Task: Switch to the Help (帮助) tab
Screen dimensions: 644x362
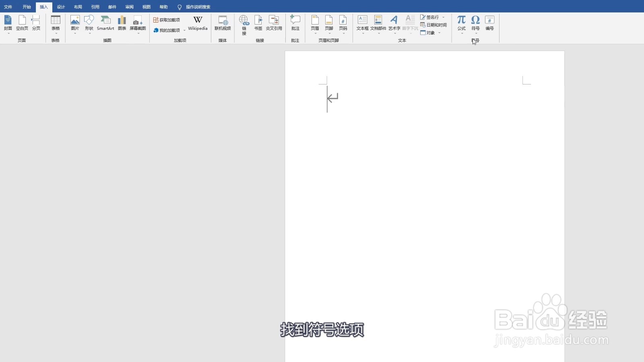Action: (163, 7)
